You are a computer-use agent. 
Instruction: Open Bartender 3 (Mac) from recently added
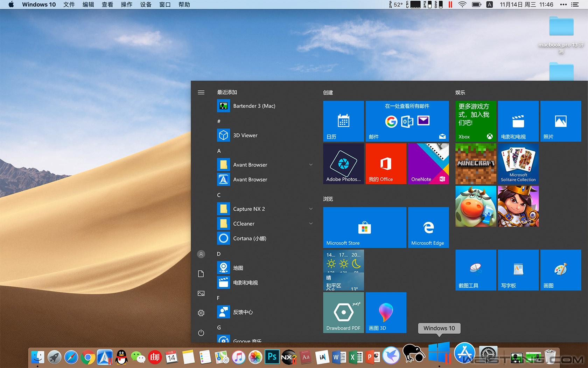click(x=254, y=106)
